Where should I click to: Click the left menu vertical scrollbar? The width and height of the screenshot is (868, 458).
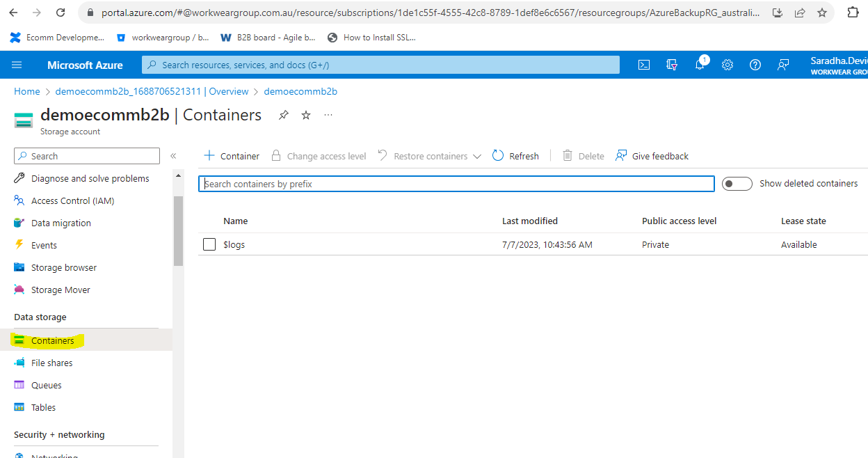[x=178, y=231]
